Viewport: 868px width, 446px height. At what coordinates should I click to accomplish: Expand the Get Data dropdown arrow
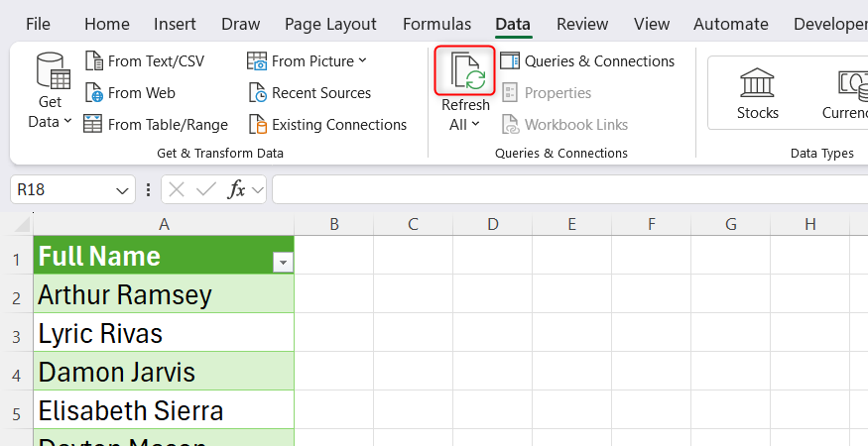click(67, 121)
